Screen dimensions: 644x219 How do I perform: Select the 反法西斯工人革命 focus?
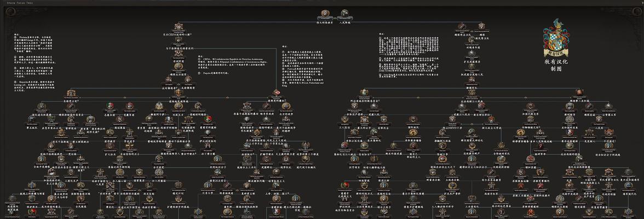[471, 94]
